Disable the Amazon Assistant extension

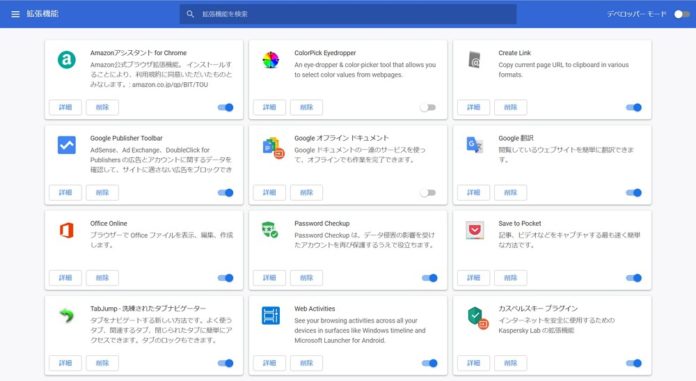225,107
